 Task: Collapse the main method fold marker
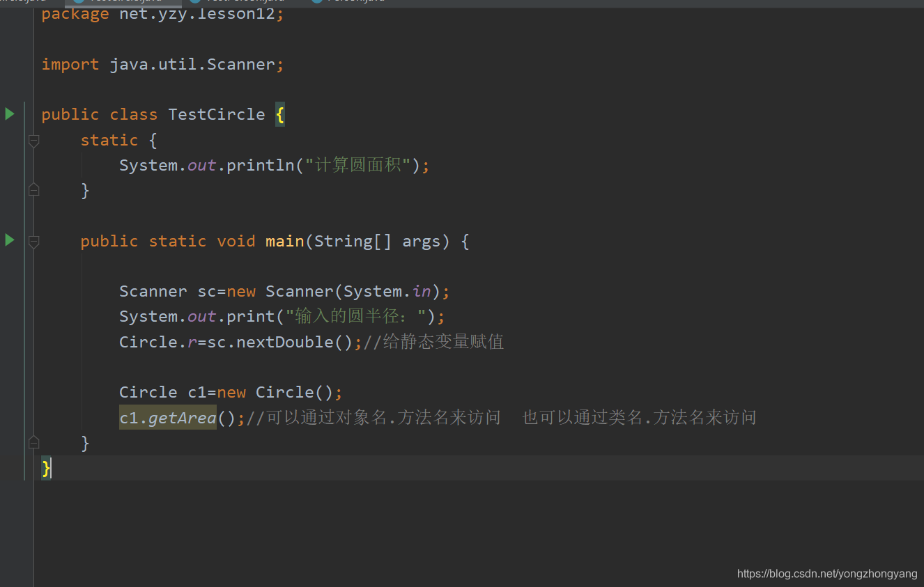coord(33,242)
